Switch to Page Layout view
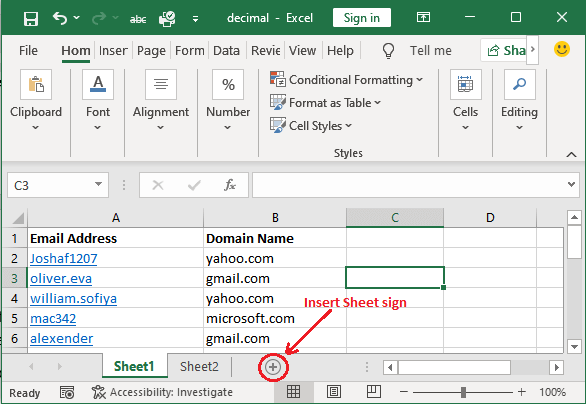Image resolution: width=586 pixels, height=404 pixels. [x=333, y=392]
